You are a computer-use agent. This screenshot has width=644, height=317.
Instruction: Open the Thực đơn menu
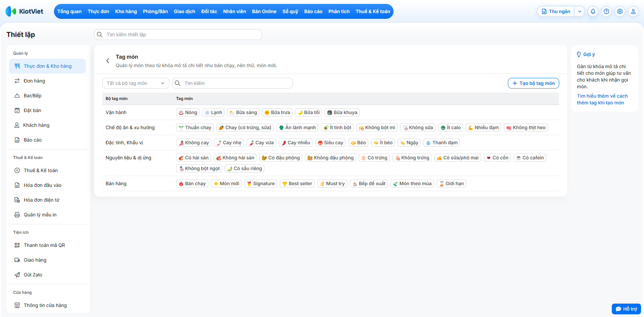[98, 11]
